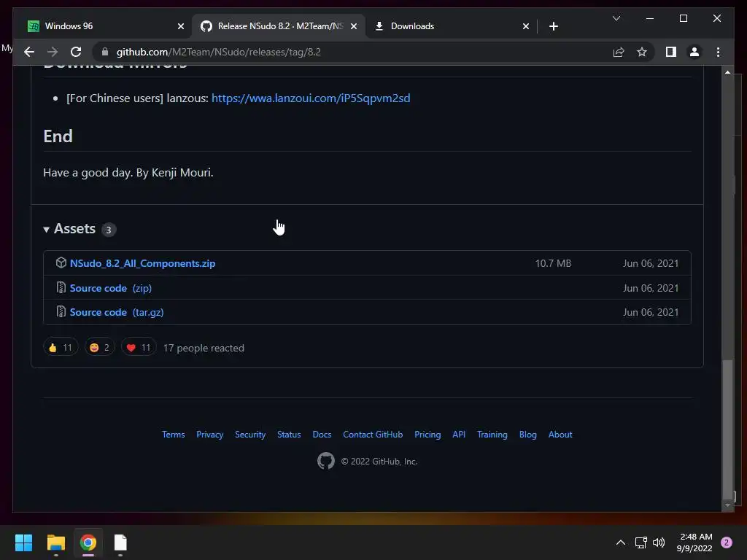747x560 pixels.
Task: Open the Security footer link
Action: click(250, 435)
